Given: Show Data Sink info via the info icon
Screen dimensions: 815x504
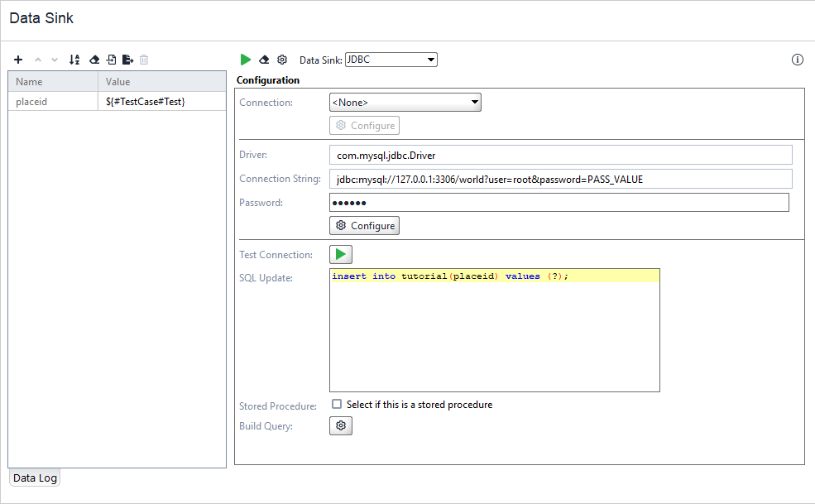Looking at the screenshot, I should (797, 60).
